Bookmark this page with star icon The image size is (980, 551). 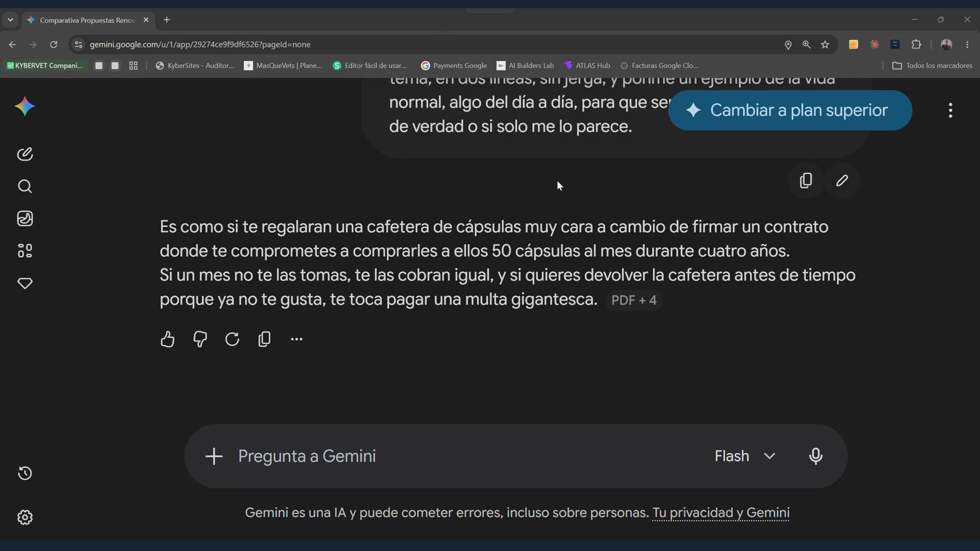[x=825, y=44]
